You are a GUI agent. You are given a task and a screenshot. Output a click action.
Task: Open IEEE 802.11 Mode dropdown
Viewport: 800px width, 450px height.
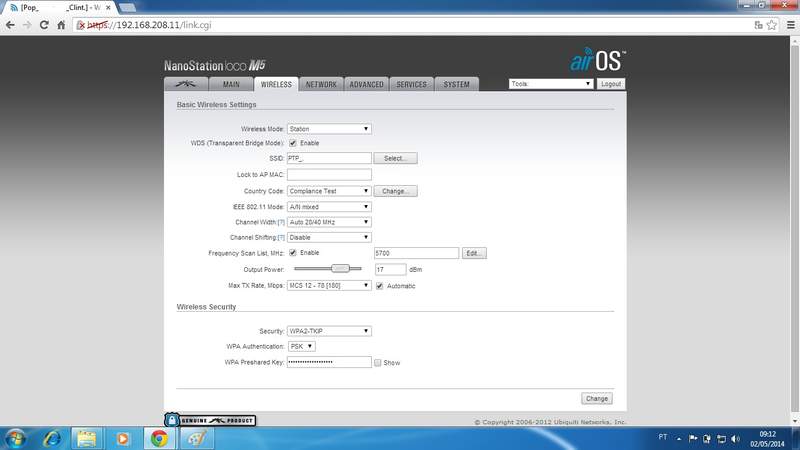(x=329, y=207)
